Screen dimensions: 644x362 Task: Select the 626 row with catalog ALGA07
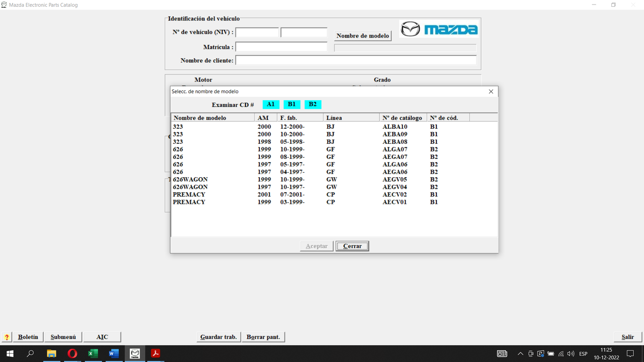[x=334, y=150]
